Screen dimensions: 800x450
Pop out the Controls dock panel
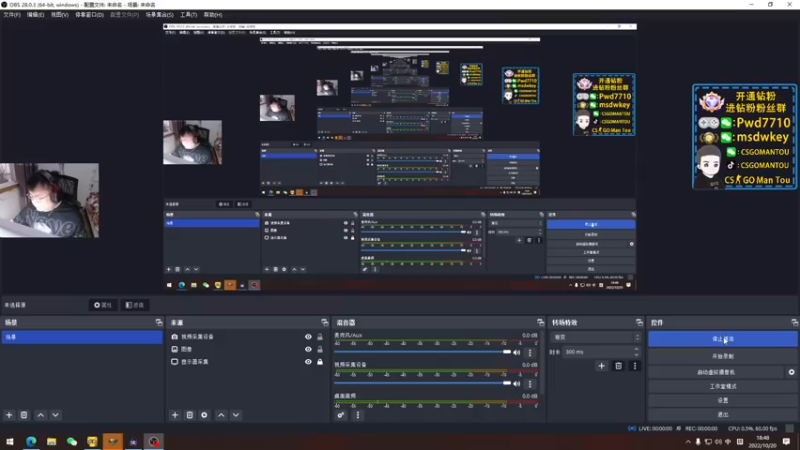tap(794, 322)
